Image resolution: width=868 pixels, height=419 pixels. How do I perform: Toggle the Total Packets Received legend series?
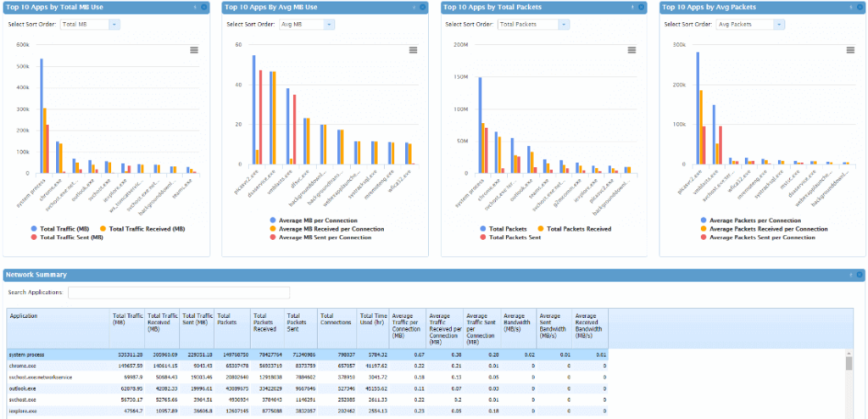pyautogui.click(x=574, y=228)
